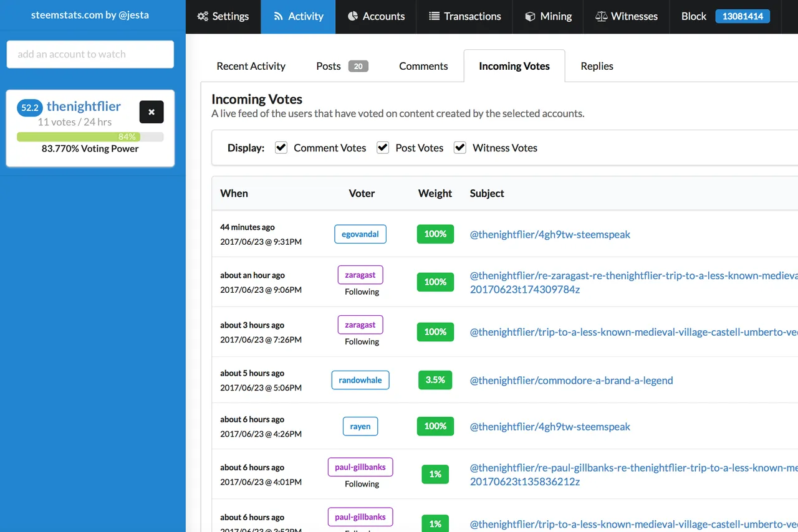Click the Weight column header
The width and height of the screenshot is (798, 532).
435,193
